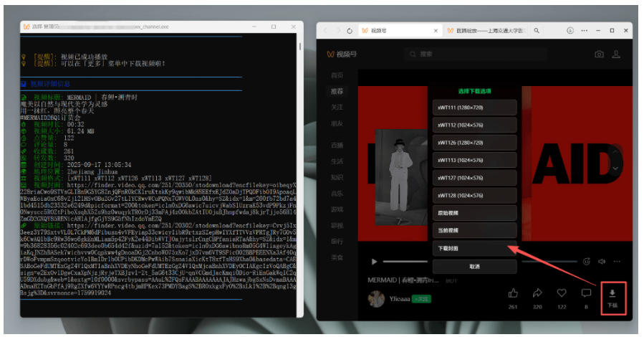This screenshot has width=644, height=337.
Task: Click the 视频号 logo
Action: click(342, 54)
